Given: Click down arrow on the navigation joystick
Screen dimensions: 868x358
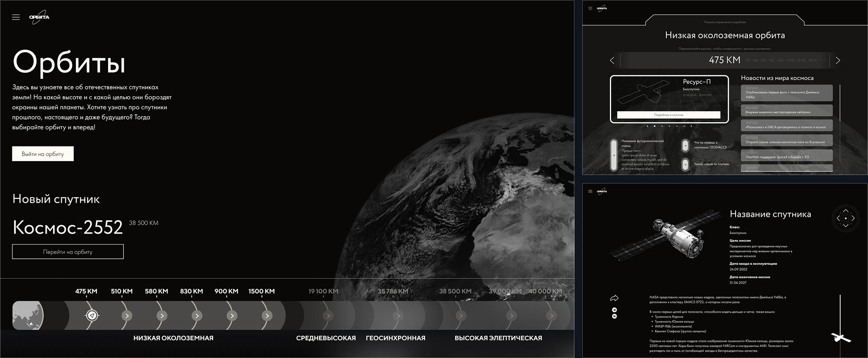Looking at the screenshot, I should click(x=846, y=225).
